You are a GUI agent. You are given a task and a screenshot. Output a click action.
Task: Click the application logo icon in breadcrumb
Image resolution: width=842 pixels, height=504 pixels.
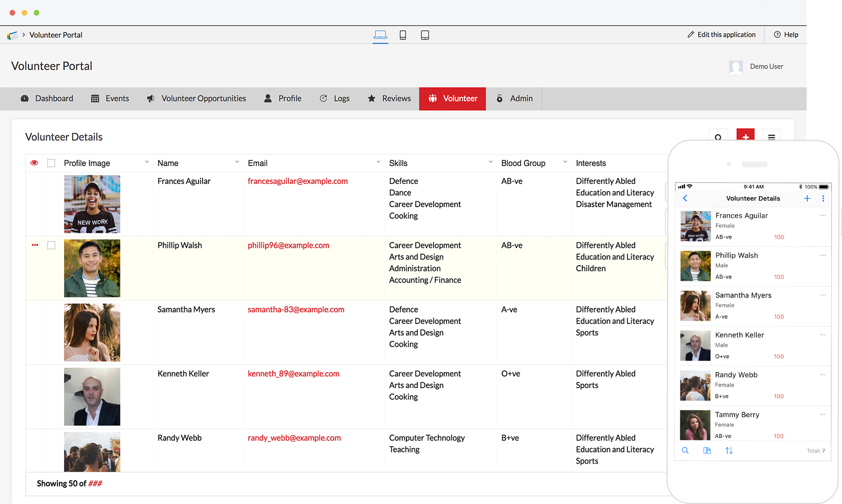(12, 35)
